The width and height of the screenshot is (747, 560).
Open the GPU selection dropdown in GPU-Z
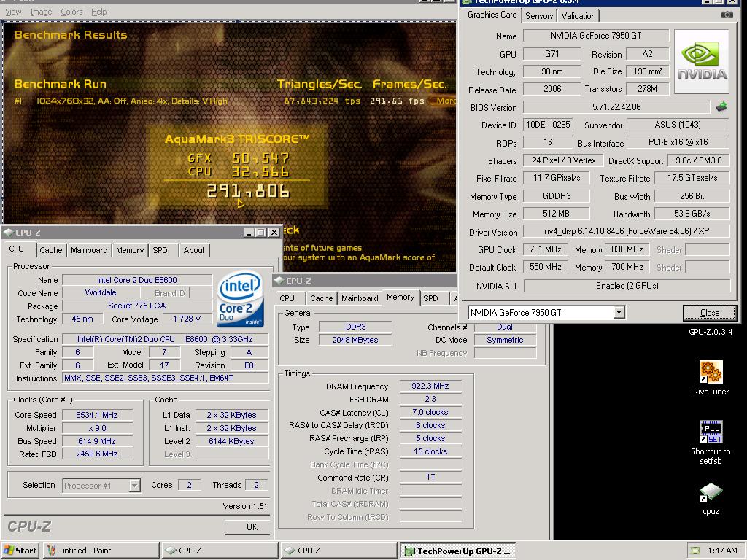coord(619,312)
